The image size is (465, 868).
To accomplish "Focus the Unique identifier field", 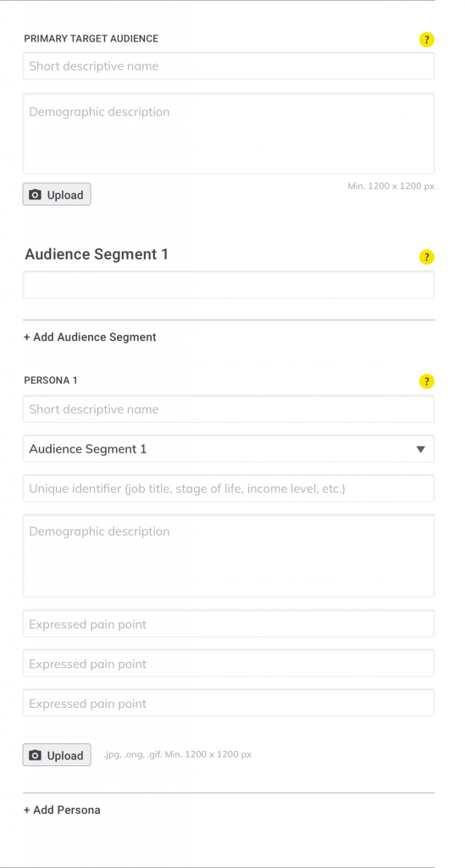I will (x=229, y=489).
